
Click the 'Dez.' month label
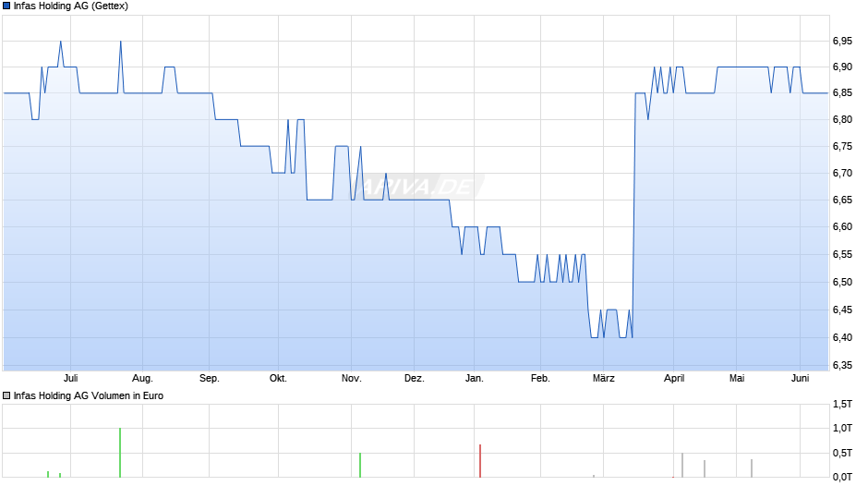tap(414, 379)
